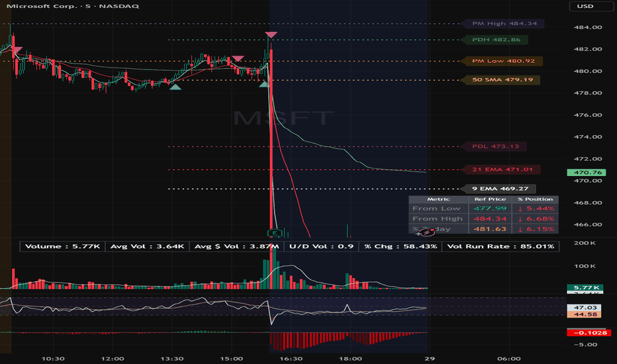The height and width of the screenshot is (364, 617).
Task: Click the 16:30 time axis label
Action: (x=291, y=359)
